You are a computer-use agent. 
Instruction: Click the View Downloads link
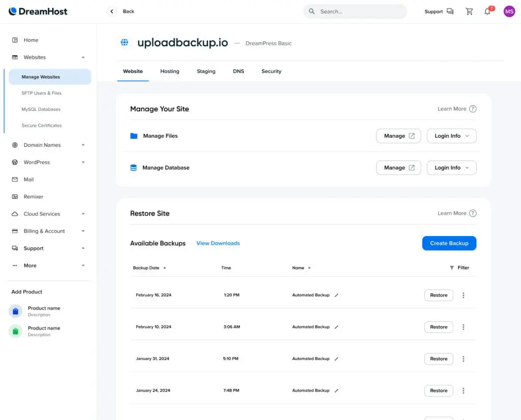click(218, 244)
